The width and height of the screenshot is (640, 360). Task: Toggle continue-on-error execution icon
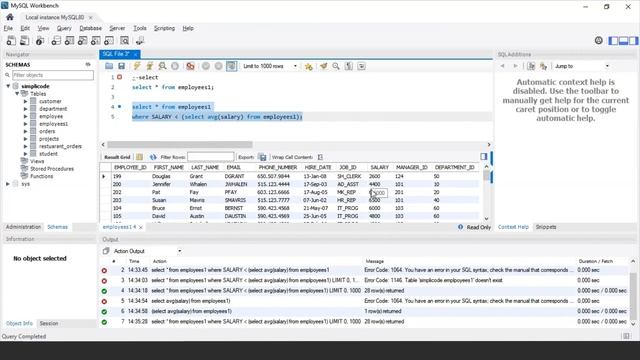coord(190,66)
